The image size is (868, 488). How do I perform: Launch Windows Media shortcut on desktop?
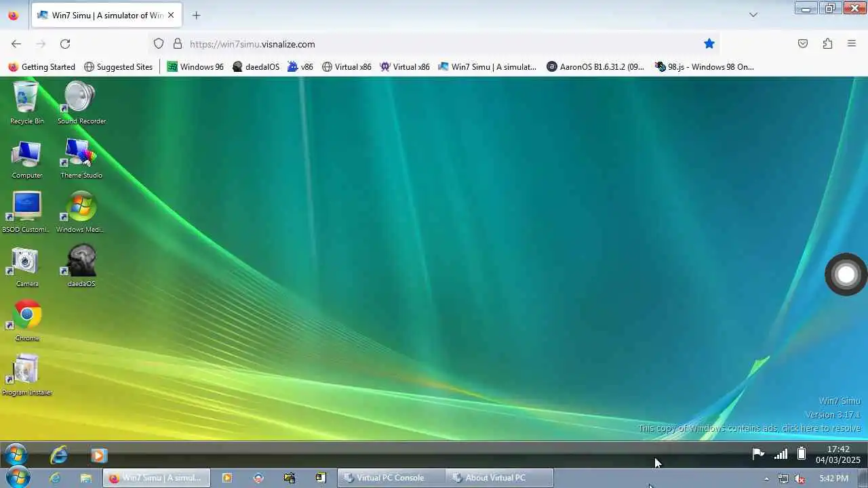coord(80,213)
